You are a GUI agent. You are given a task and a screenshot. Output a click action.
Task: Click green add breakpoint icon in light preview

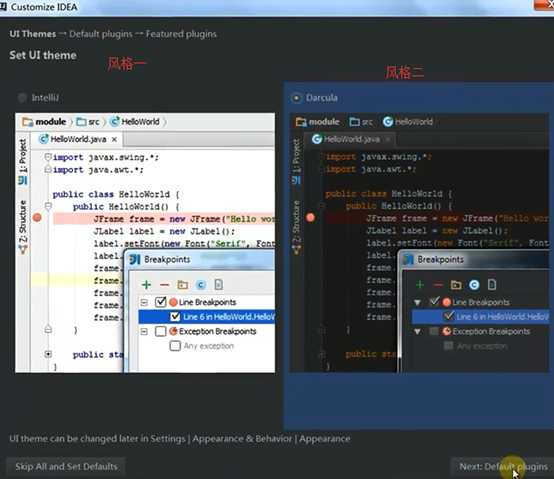(x=146, y=285)
